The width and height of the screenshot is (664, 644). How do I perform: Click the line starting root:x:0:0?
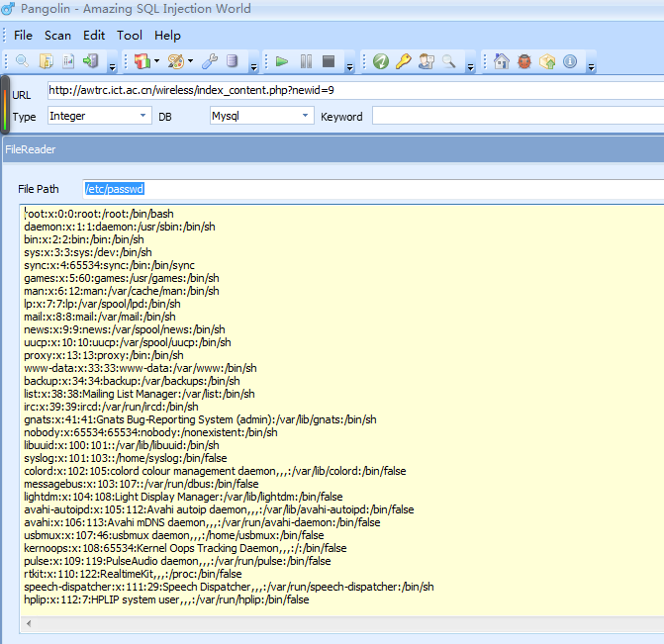[x=99, y=214]
